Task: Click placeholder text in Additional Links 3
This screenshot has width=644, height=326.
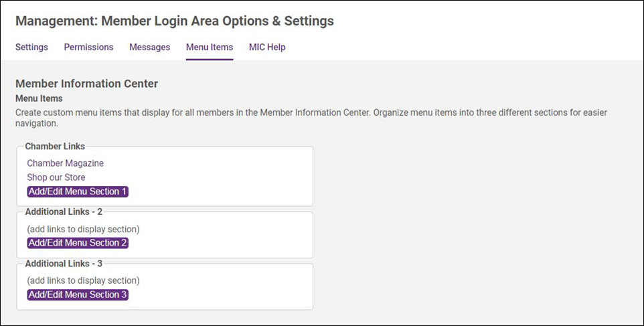Action: [83, 280]
